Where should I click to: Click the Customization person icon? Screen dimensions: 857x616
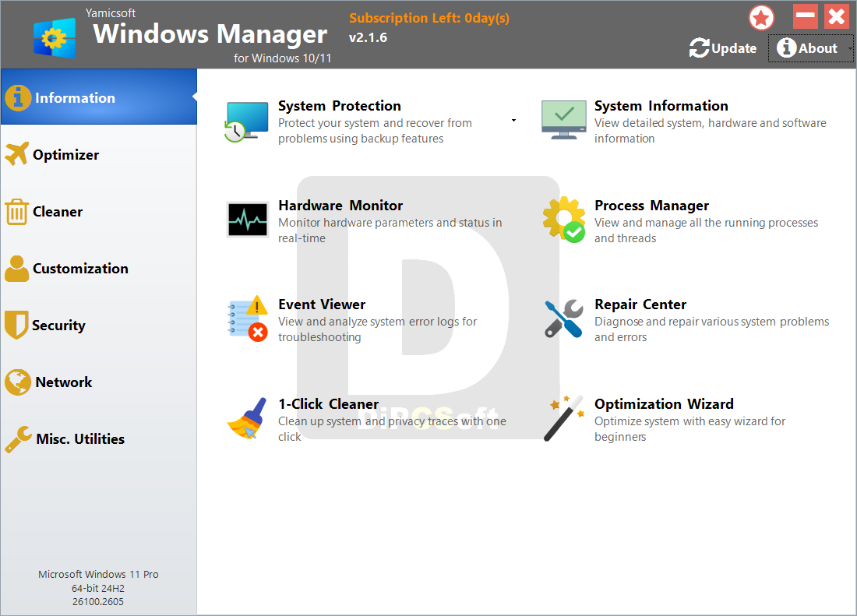click(x=16, y=268)
